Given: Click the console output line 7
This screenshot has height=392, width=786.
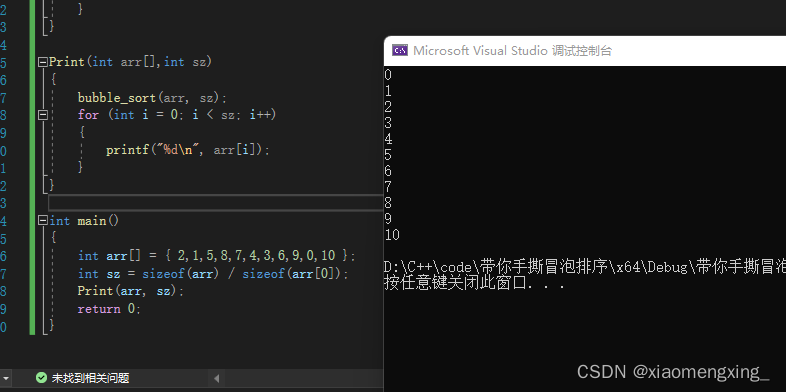Looking at the screenshot, I should pyautogui.click(x=388, y=187).
